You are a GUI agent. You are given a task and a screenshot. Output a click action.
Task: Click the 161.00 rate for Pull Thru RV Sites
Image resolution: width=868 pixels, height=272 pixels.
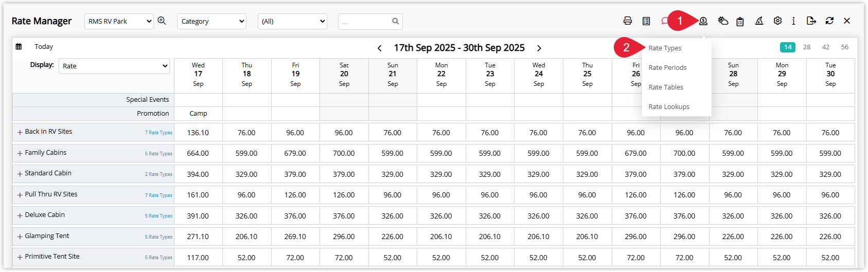pyautogui.click(x=198, y=195)
